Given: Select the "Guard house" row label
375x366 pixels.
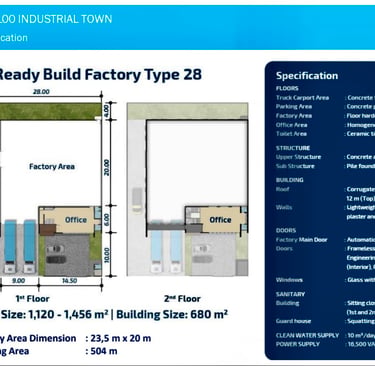Looking at the screenshot, I should (x=293, y=321).
